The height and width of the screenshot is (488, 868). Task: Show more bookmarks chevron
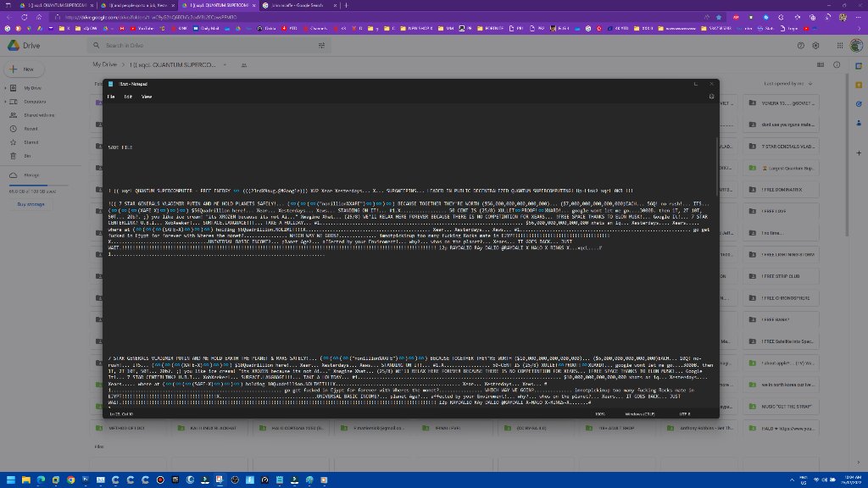pos(860,28)
